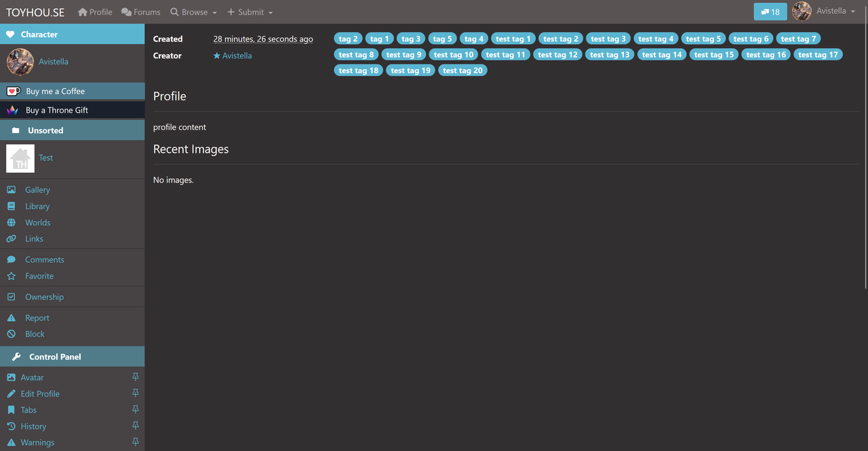The image size is (868, 451).
Task: Open the Test character link
Action: (x=45, y=157)
